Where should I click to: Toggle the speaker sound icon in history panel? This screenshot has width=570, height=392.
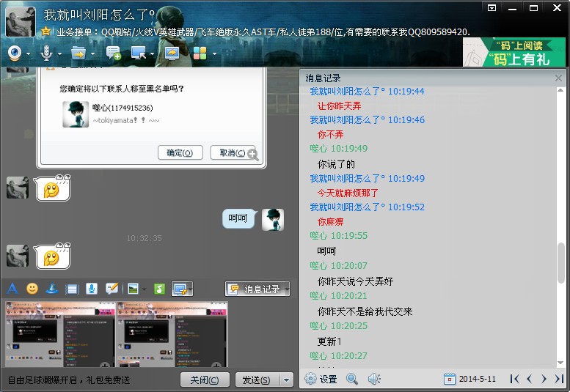(x=374, y=379)
